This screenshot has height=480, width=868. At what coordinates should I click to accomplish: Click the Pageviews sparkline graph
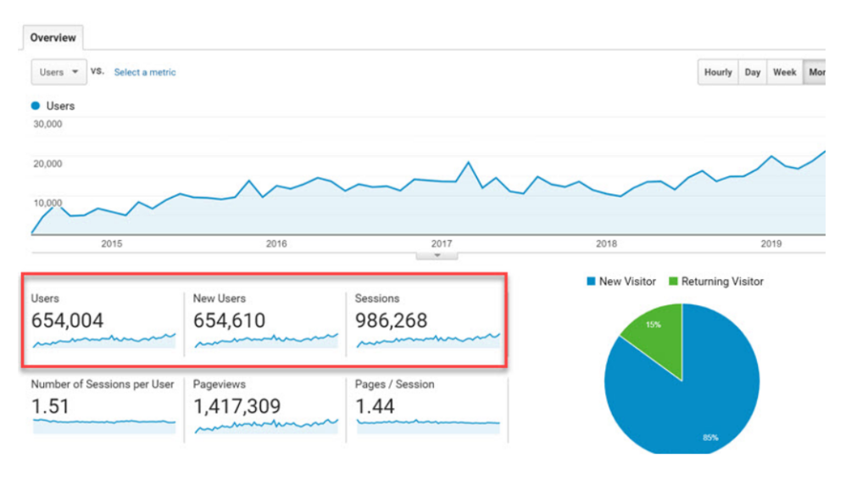coord(265,425)
